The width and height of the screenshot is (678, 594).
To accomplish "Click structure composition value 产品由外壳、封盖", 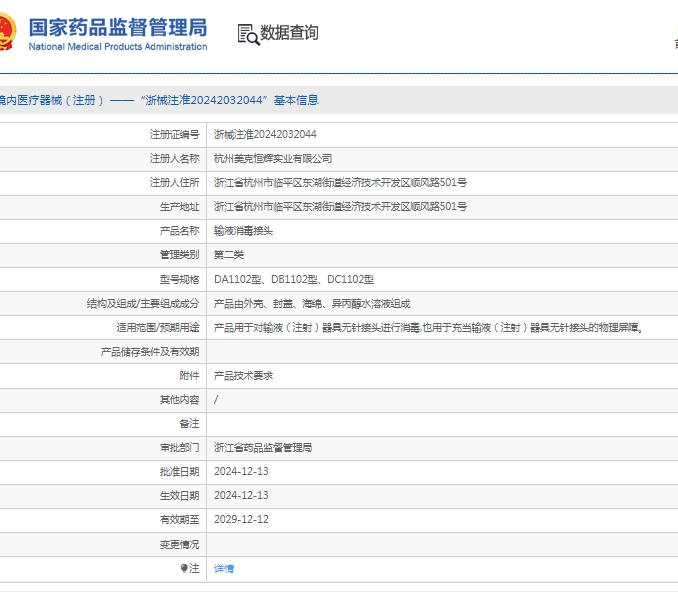I will [312, 303].
